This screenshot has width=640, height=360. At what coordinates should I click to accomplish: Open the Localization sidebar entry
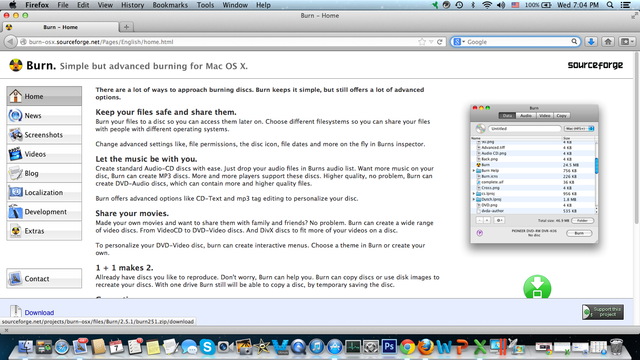click(x=44, y=192)
